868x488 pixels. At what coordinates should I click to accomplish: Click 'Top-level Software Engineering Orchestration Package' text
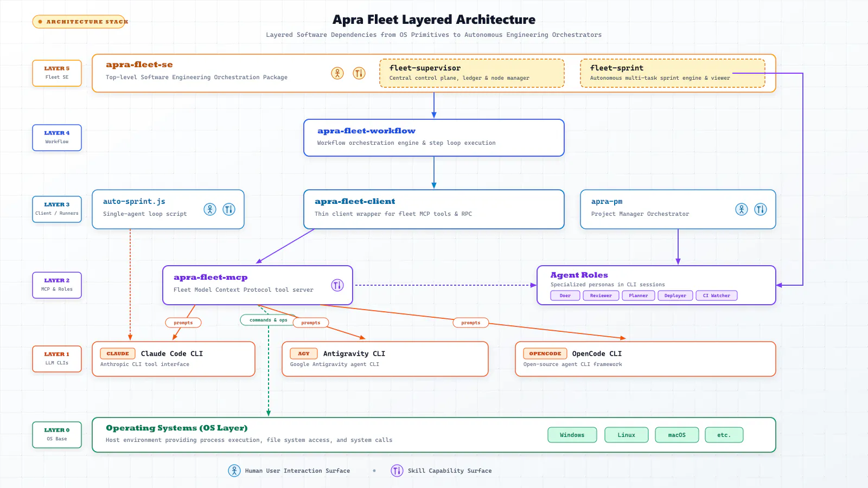coord(196,78)
